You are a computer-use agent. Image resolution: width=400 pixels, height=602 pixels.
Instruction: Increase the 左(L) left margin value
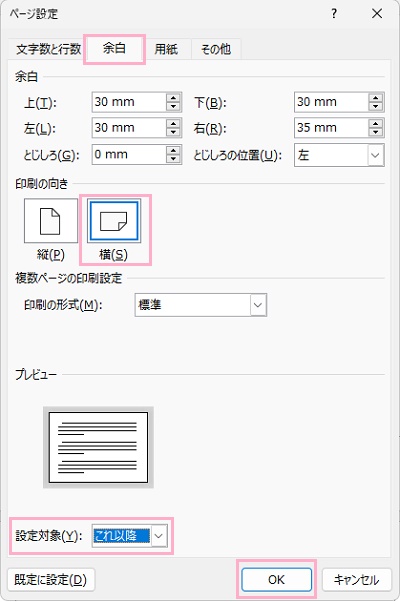coord(174,123)
